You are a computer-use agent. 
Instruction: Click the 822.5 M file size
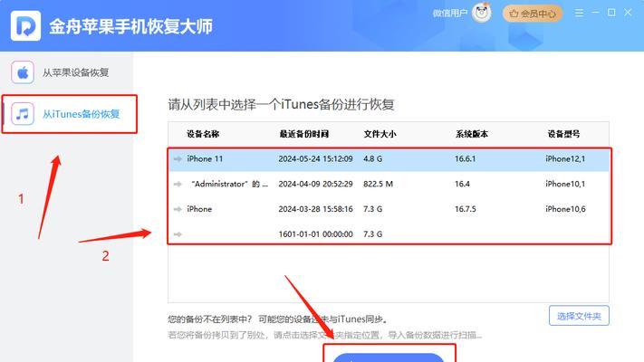point(378,185)
